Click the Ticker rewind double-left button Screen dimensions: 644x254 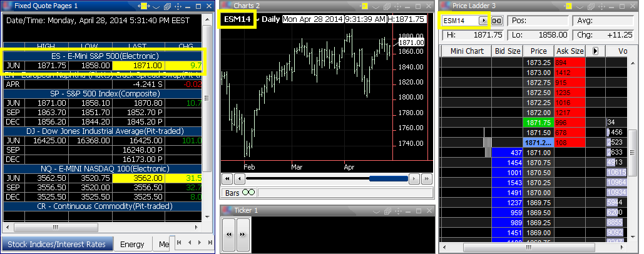click(x=229, y=235)
